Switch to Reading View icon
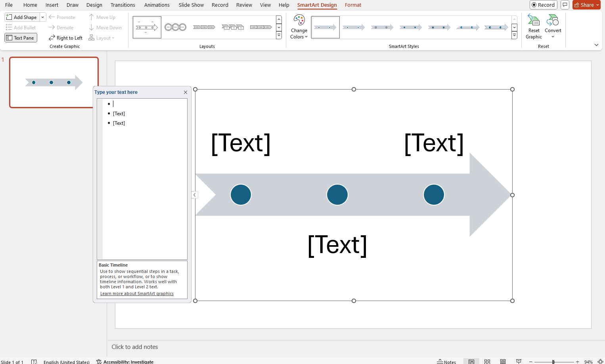605x364 pixels. pyautogui.click(x=503, y=362)
